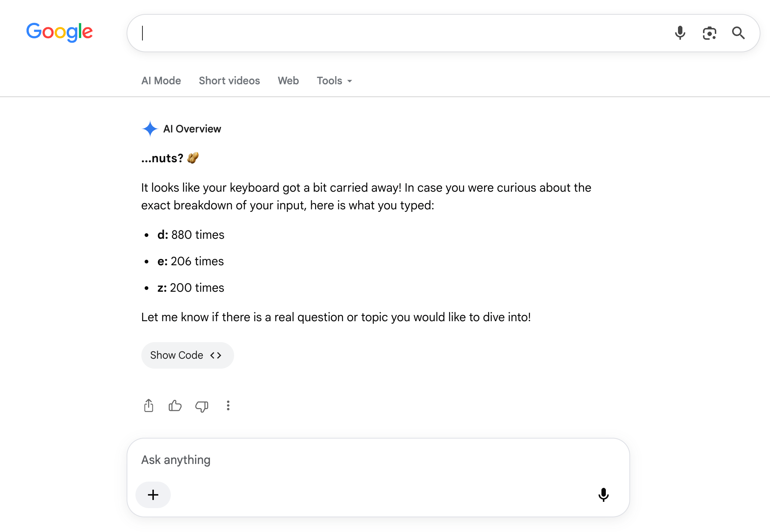The width and height of the screenshot is (770, 532).
Task: Open the Web results tab
Action: [x=288, y=81]
